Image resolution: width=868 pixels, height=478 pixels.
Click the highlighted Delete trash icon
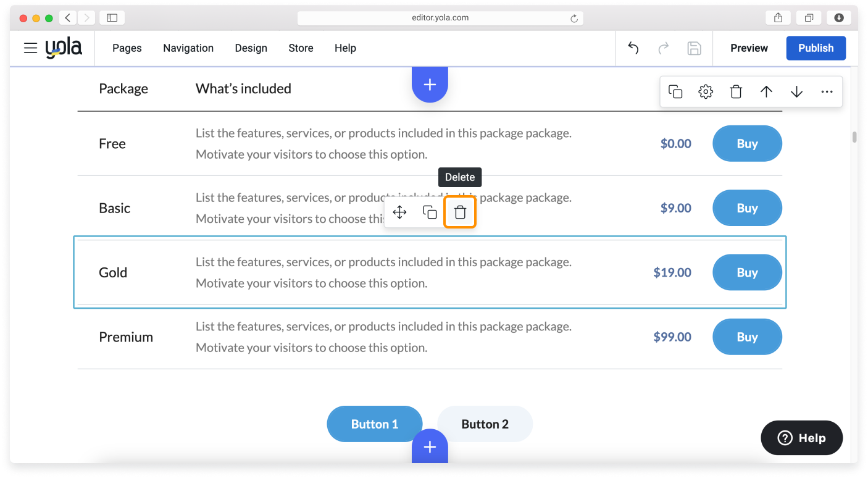pyautogui.click(x=460, y=212)
